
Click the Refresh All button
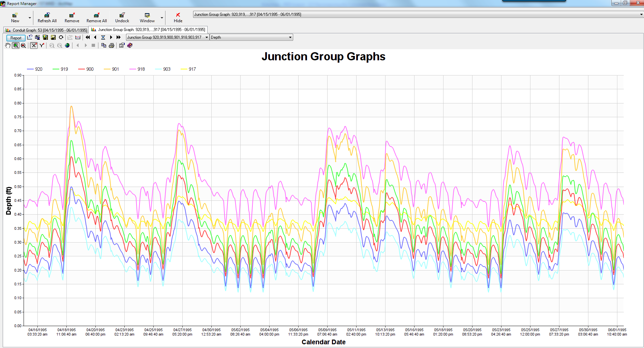point(47,18)
